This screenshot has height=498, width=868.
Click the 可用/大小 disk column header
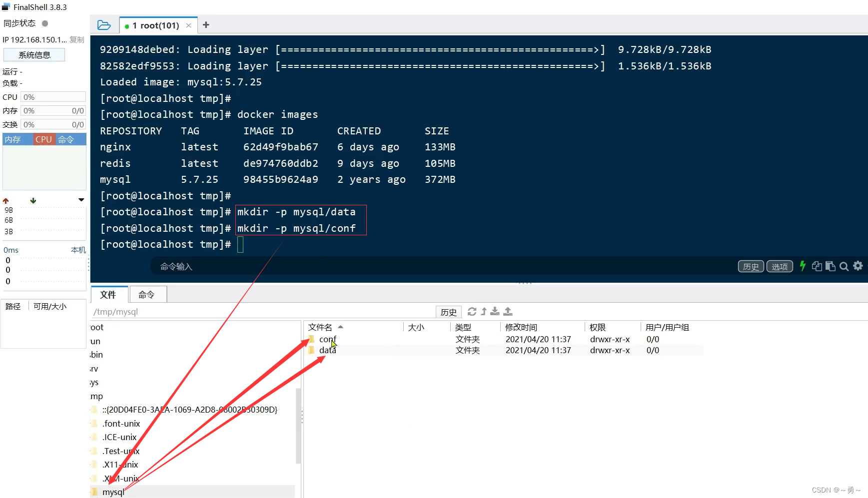[50, 306]
